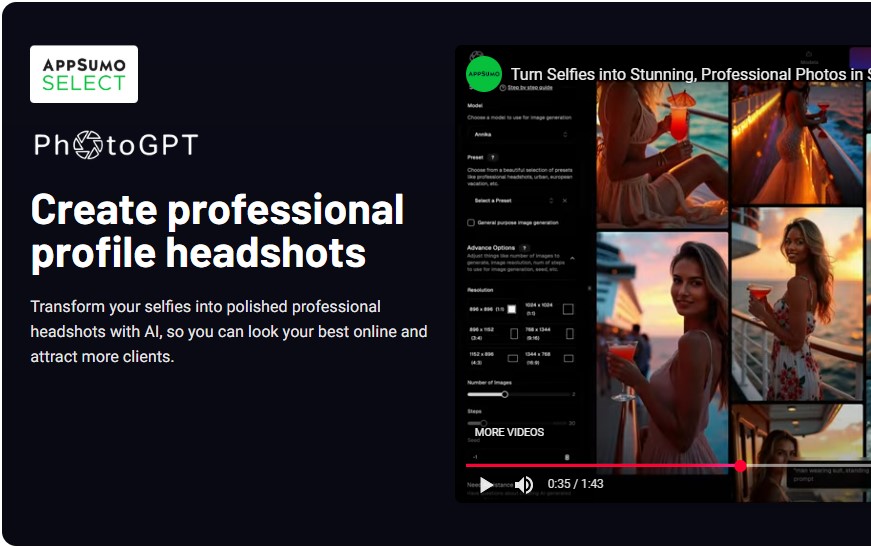
Task: Click the red playhead on the video progress bar
Action: pos(740,466)
